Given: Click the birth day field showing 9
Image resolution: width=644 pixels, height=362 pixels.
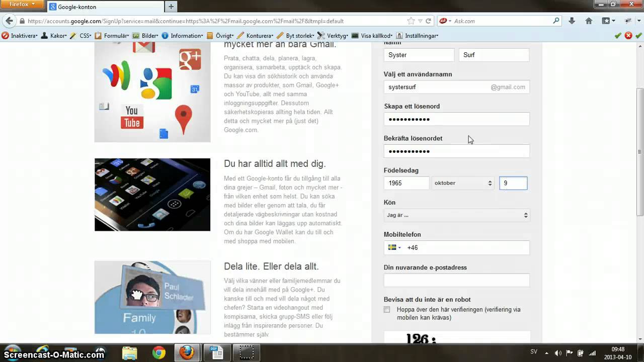Looking at the screenshot, I should [x=513, y=183].
